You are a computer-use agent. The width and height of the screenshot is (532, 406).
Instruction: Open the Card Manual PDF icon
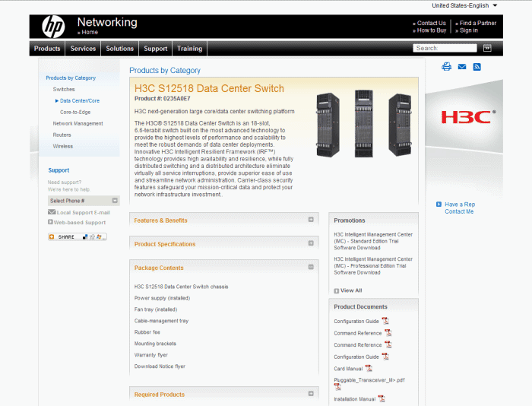(x=369, y=368)
